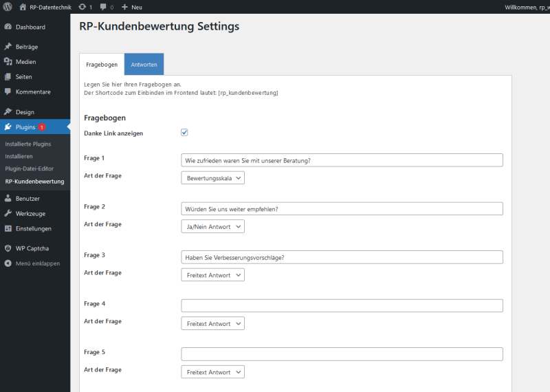Open Frage 3's Freitext Antwort dropdown
The height and width of the screenshot is (392, 550).
[212, 275]
